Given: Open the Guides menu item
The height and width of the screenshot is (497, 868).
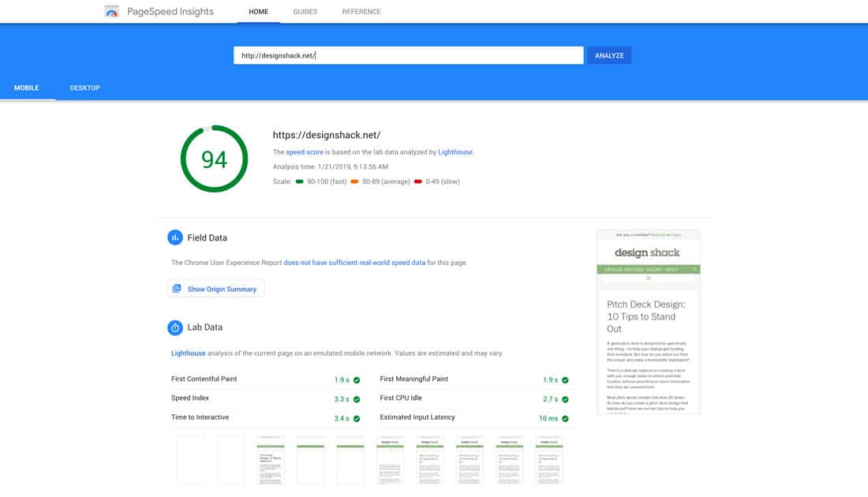Looking at the screenshot, I should click(x=305, y=12).
